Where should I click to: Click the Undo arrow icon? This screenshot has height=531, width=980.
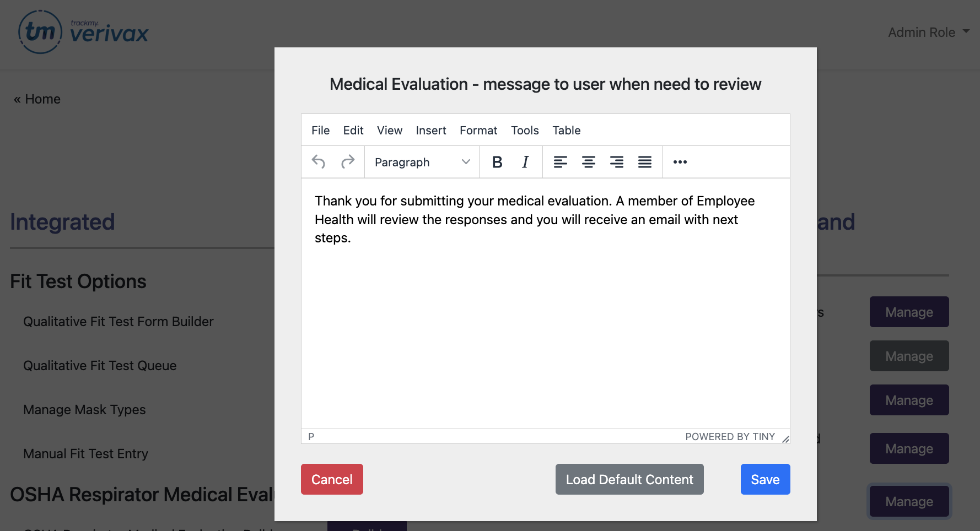319,162
